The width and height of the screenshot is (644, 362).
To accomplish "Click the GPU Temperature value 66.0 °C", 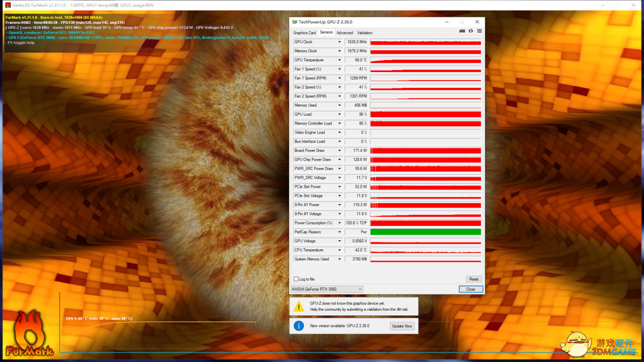I will [356, 60].
